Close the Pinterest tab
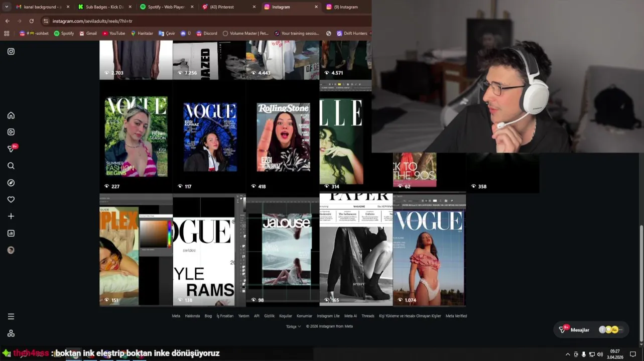The width and height of the screenshot is (644, 361). 254,7
